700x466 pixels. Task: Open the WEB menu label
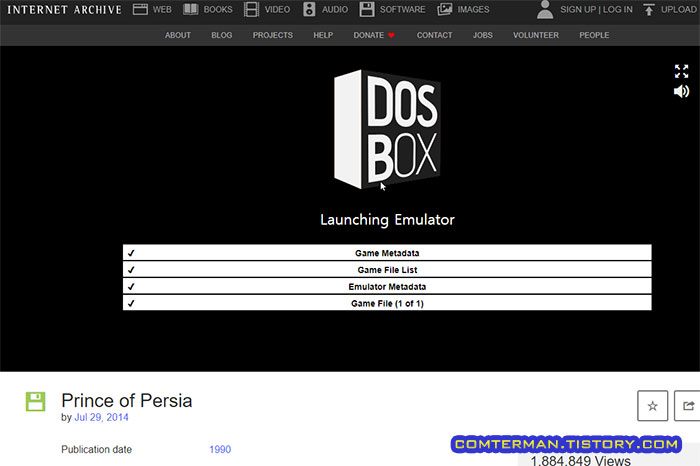tap(162, 9)
